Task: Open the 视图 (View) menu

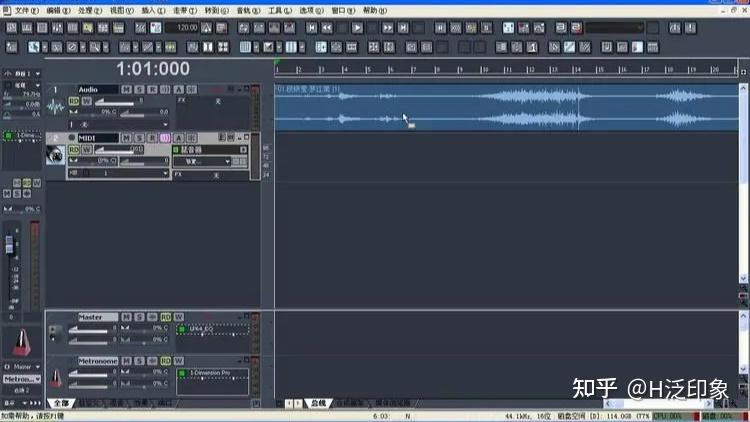Action: pyautogui.click(x=121, y=10)
